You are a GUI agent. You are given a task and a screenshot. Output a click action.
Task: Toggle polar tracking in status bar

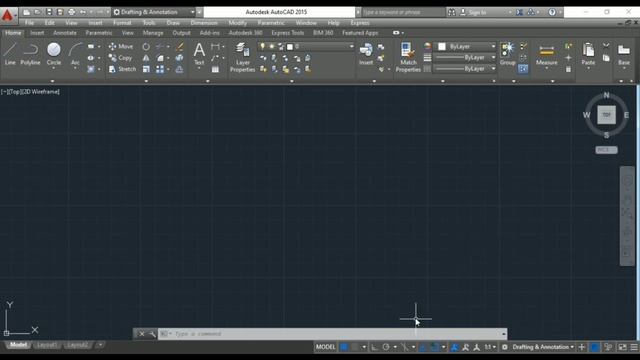tap(386, 347)
